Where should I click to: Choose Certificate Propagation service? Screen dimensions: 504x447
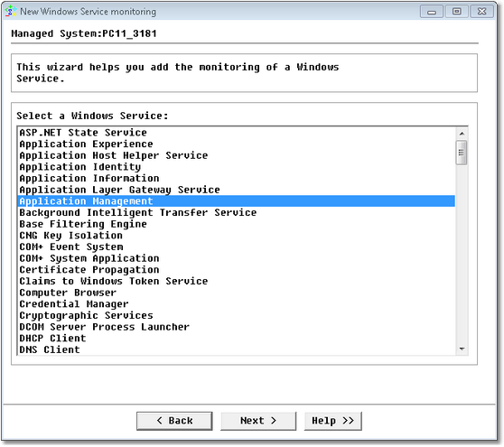[x=237, y=270]
